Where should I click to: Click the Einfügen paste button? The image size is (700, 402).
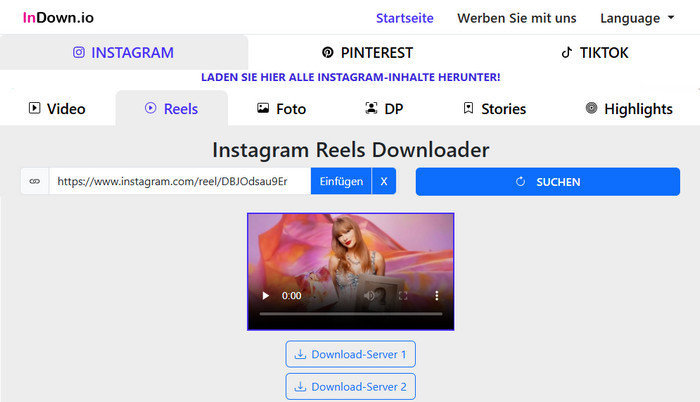341,181
